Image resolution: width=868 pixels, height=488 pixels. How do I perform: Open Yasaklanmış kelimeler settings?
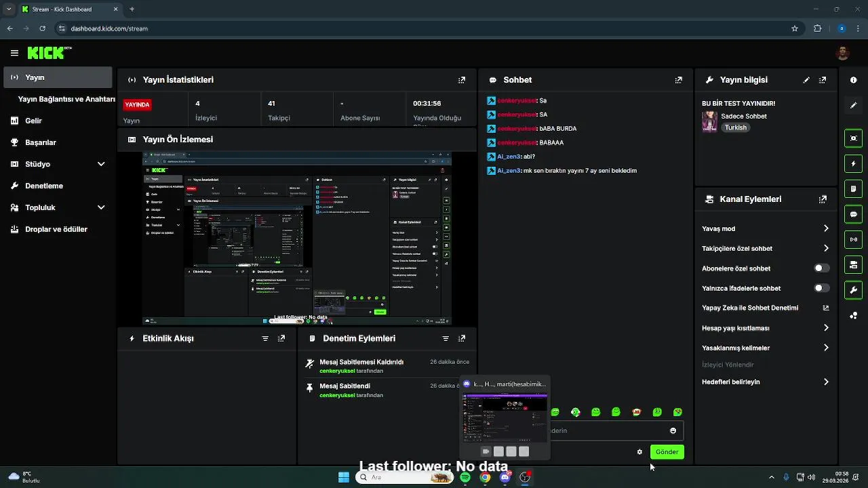[x=766, y=348]
